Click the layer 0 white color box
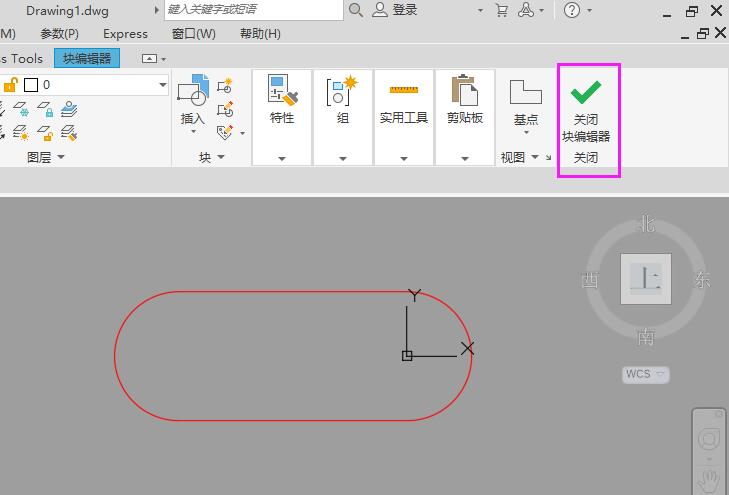This screenshot has width=729, height=495. (x=31, y=85)
